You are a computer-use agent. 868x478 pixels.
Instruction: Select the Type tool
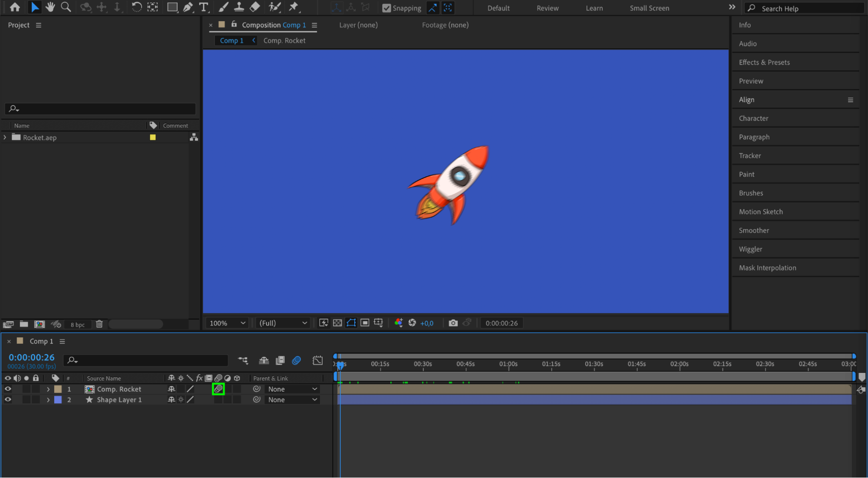click(203, 7)
